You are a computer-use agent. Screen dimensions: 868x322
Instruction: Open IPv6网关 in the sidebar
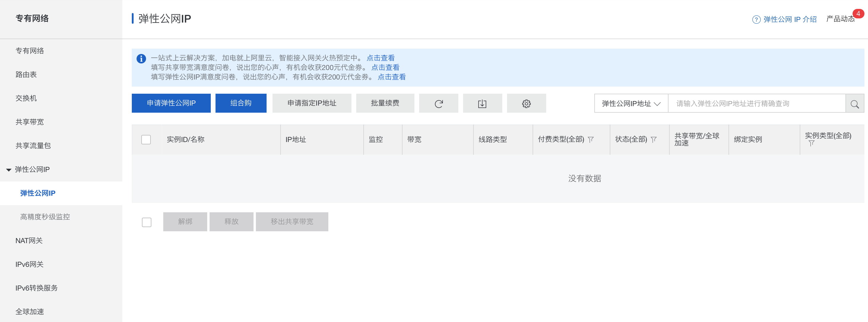click(x=29, y=264)
